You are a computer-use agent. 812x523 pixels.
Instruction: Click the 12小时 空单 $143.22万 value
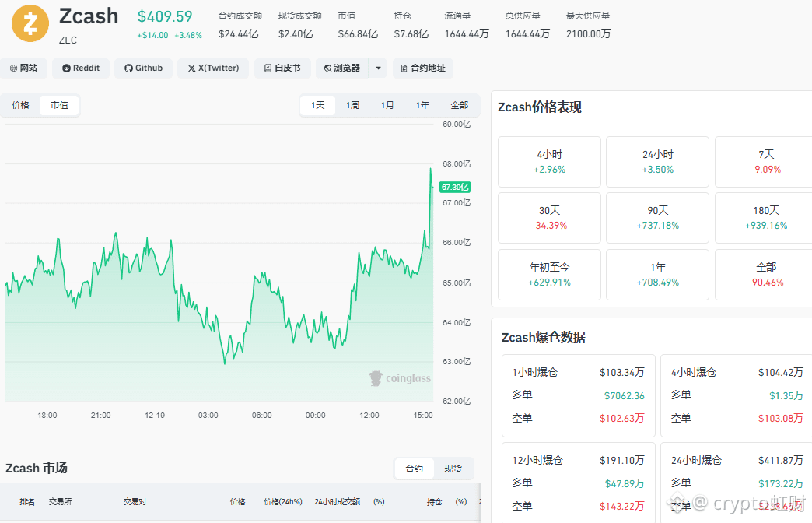coord(622,507)
